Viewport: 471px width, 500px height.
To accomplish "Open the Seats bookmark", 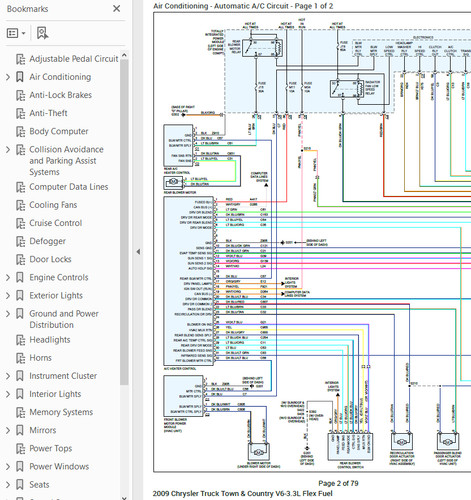I will click(x=39, y=485).
